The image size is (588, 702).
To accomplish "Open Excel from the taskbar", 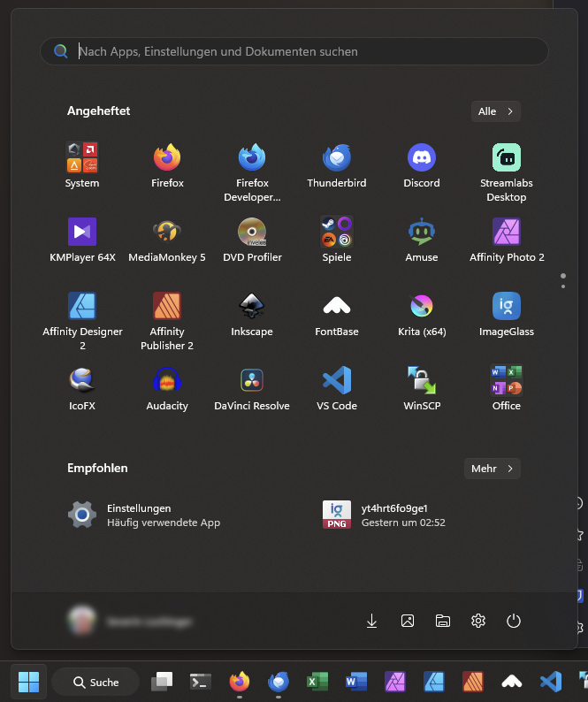I will click(317, 682).
